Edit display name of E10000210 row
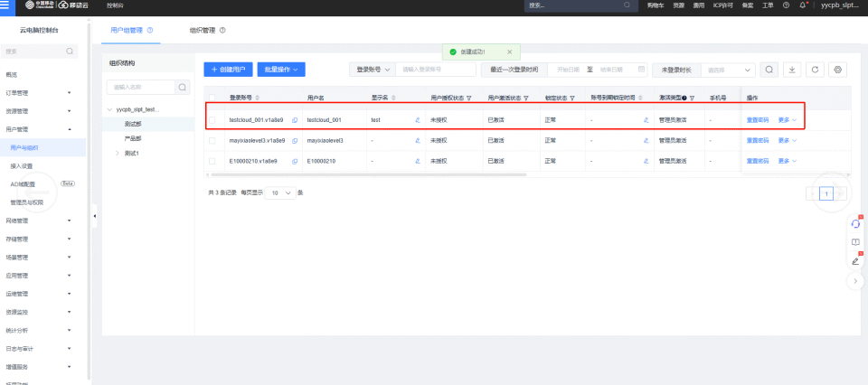The height and width of the screenshot is (385, 868). (418, 161)
